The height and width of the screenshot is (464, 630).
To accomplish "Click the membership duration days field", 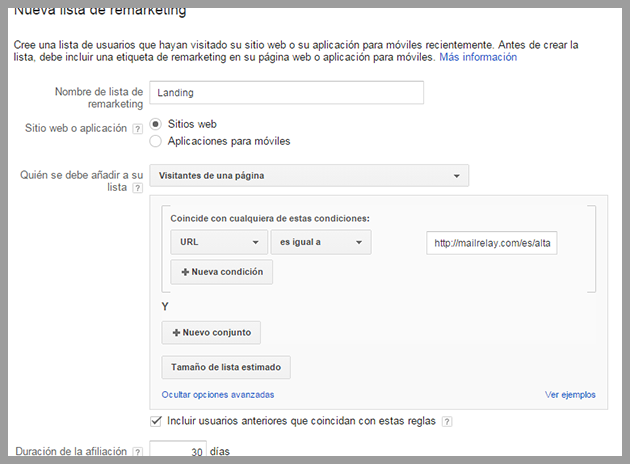I will click(x=178, y=450).
